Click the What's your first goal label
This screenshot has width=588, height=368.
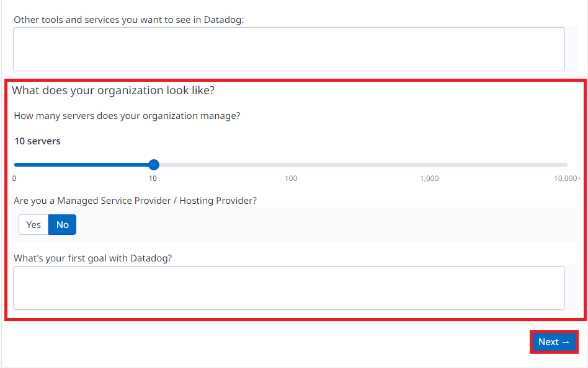93,258
